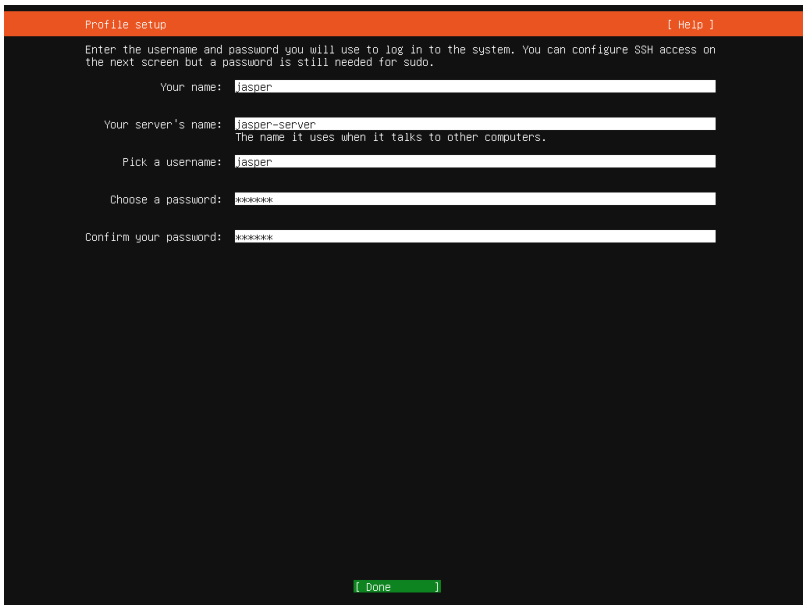Click the 'Choose a password:' label
The height and width of the screenshot is (607, 805).
coord(165,199)
